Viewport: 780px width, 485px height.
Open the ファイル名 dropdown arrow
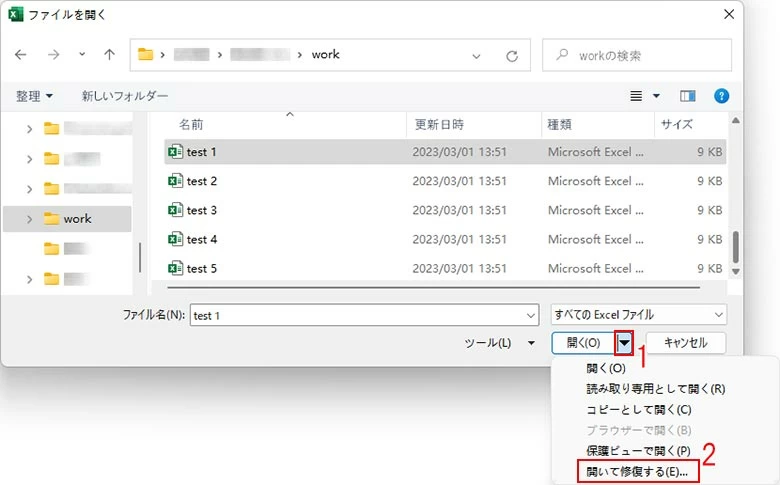click(530, 315)
